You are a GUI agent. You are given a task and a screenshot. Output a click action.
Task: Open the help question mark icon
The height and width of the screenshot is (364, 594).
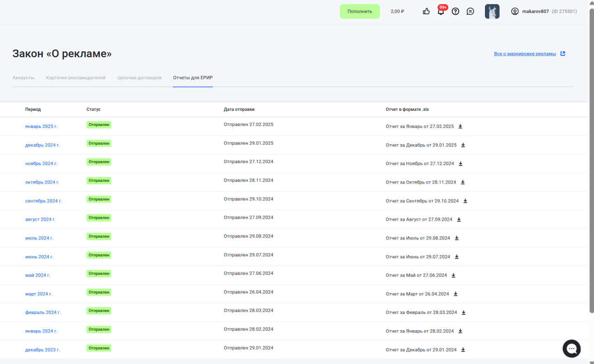(455, 12)
